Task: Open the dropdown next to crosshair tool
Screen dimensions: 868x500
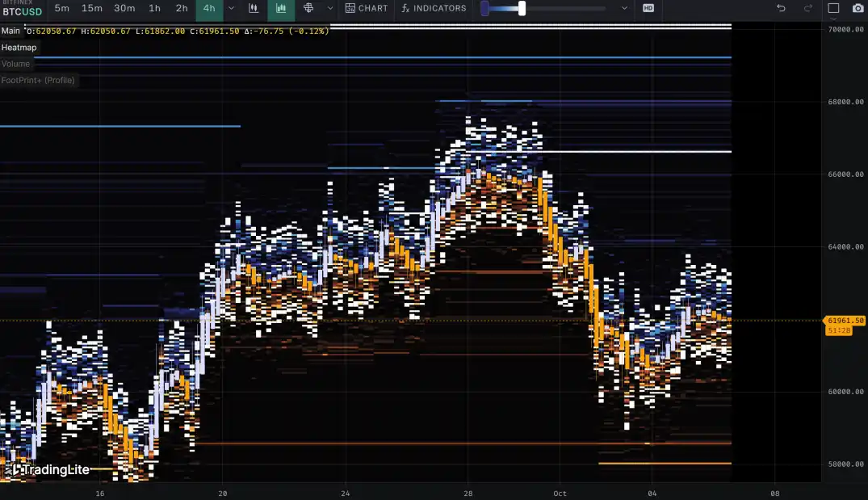Action: (329, 8)
